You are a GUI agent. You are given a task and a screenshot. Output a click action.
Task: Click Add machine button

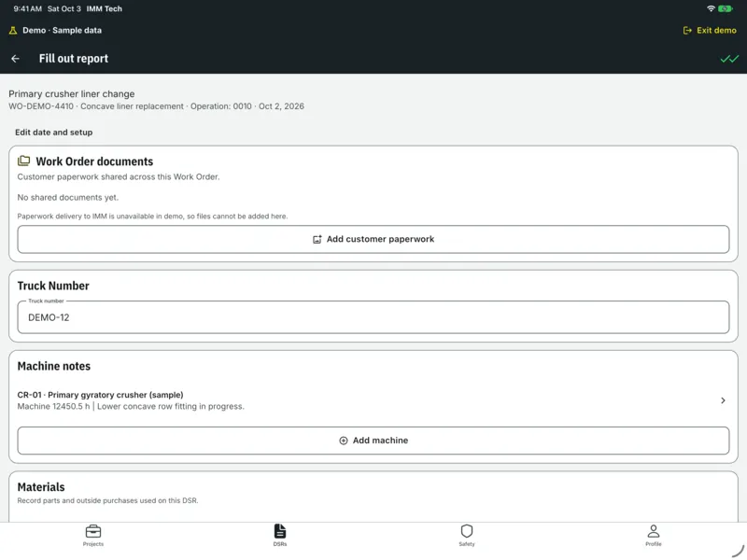pos(373,441)
